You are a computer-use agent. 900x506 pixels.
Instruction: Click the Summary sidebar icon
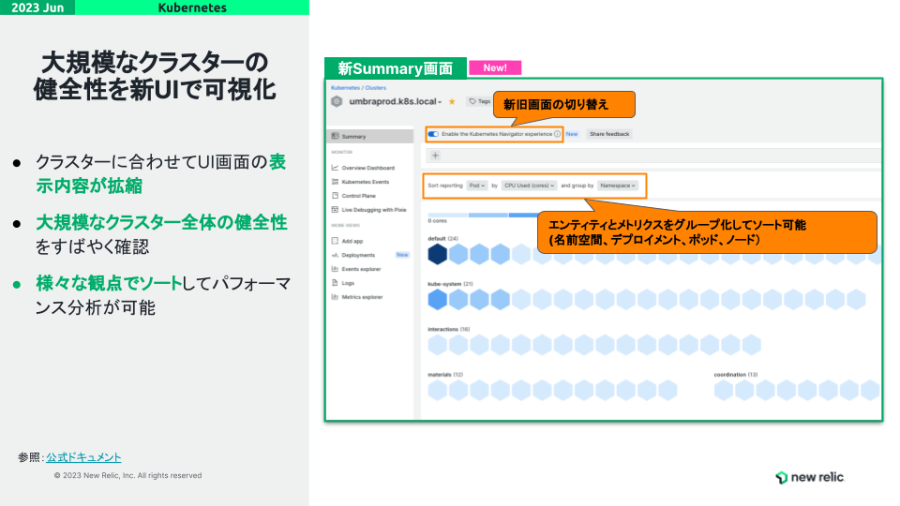(x=335, y=136)
